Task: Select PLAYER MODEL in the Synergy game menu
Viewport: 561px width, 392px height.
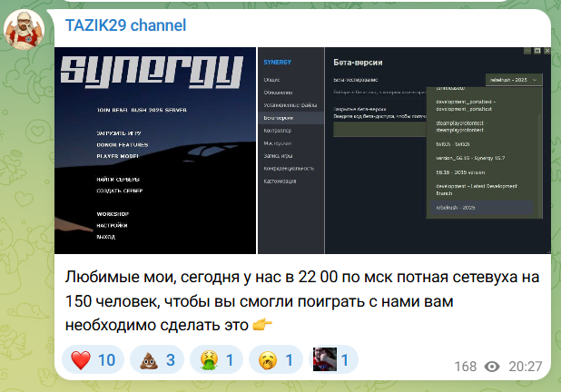Action: pos(117,156)
